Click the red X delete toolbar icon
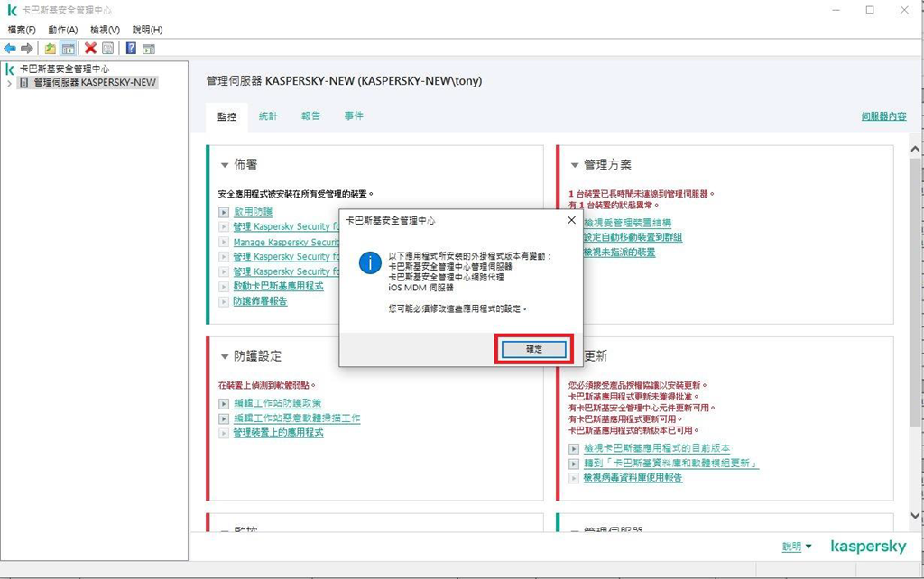This screenshot has height=579, width=924. (x=90, y=49)
